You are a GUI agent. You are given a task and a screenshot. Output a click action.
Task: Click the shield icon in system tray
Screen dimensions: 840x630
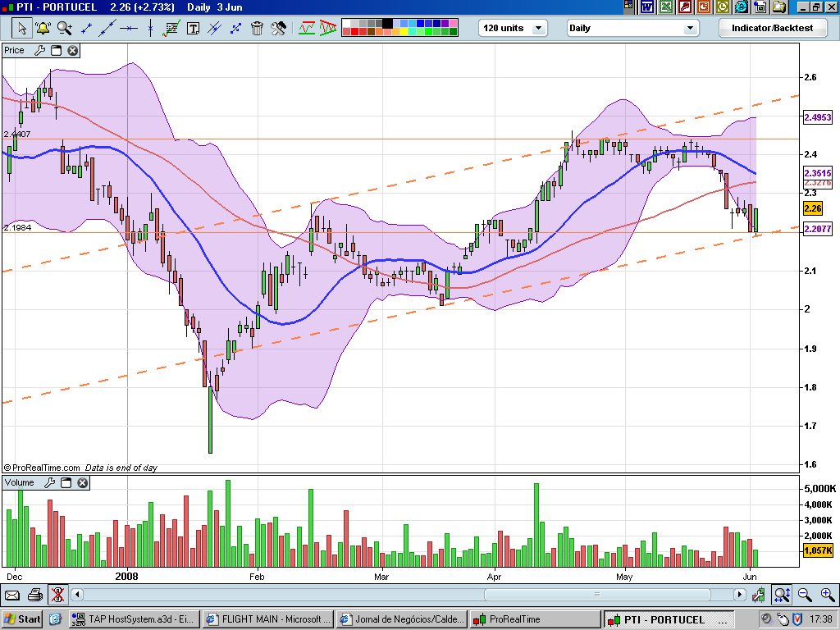click(797, 619)
